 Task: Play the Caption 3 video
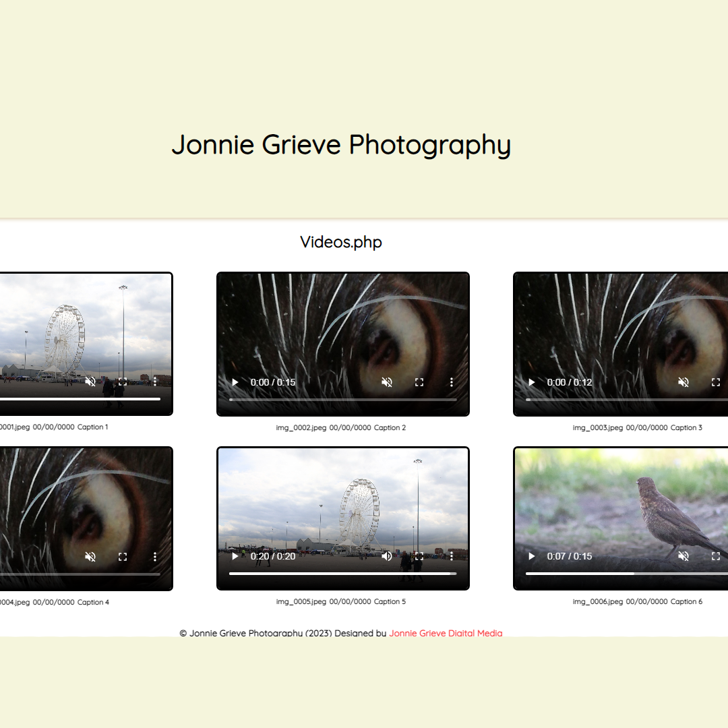click(532, 382)
